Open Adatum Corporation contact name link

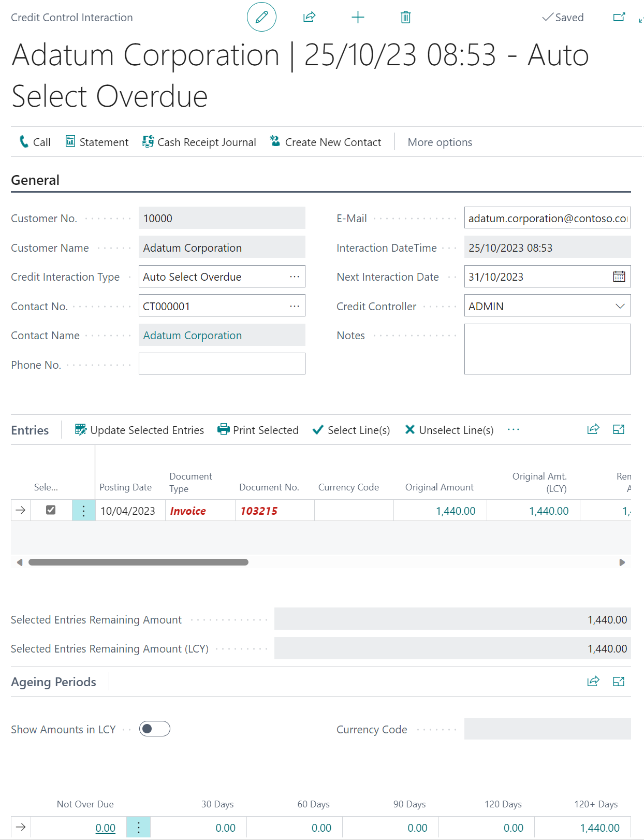[x=192, y=335]
